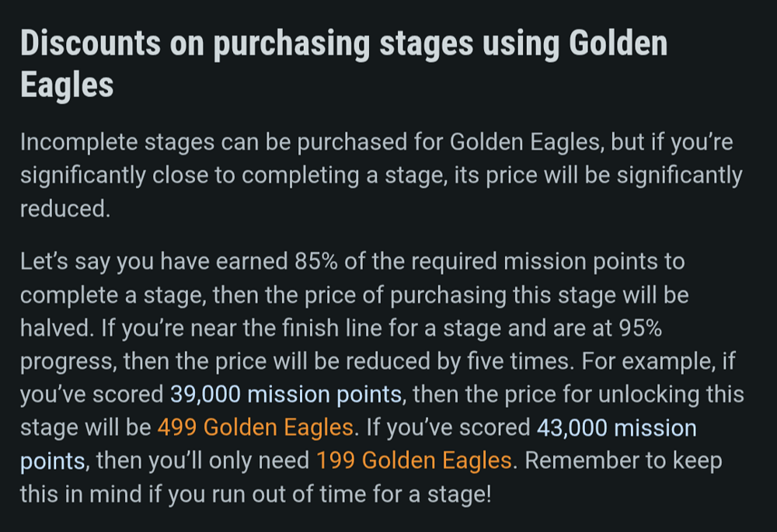Image resolution: width=777 pixels, height=532 pixels.
Task: Click the word "Eagles" in the heading
Action: [x=67, y=85]
